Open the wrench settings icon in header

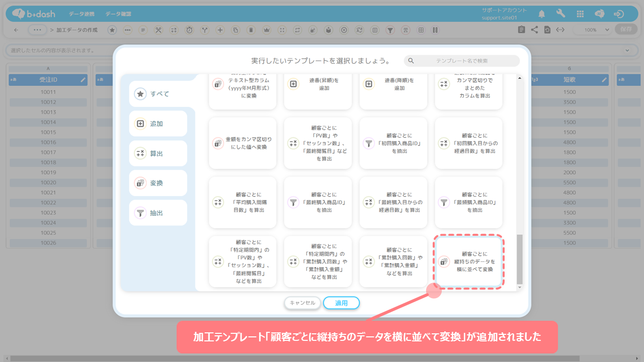click(560, 14)
